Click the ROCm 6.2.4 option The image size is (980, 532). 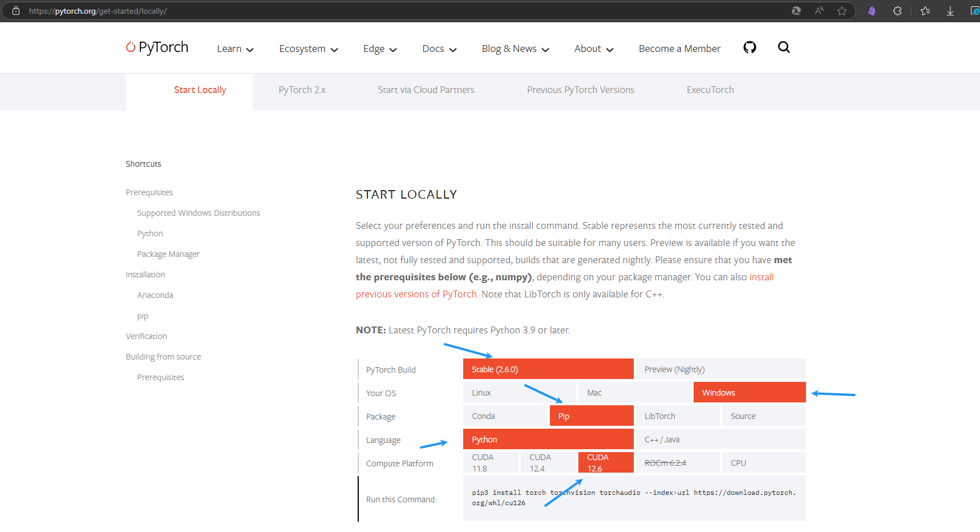click(678, 462)
